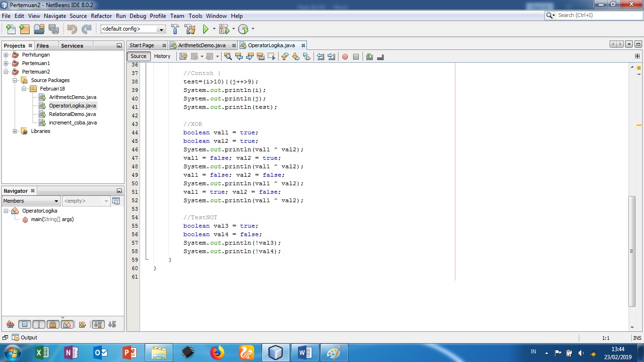Click the New Project toolbar icon
Screen dimensions: 644x362
point(25,29)
